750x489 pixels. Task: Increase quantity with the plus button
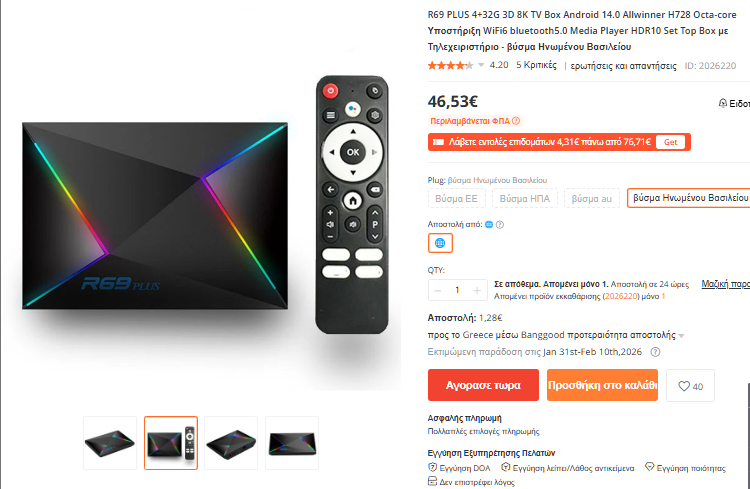tap(477, 290)
